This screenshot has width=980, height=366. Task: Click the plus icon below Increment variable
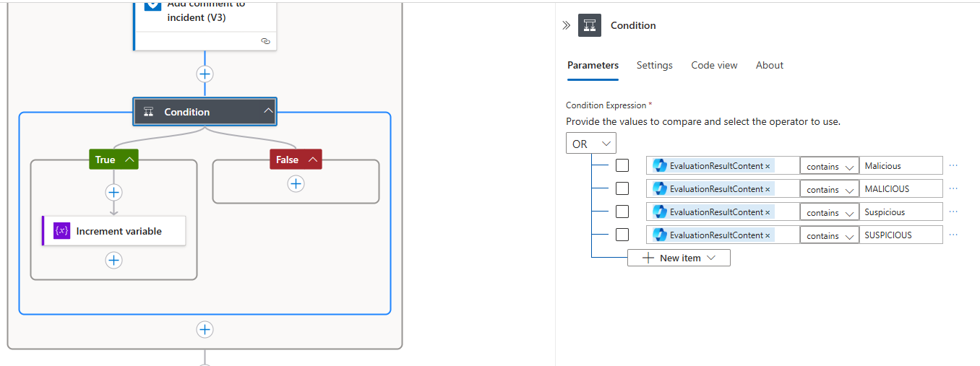tap(113, 260)
